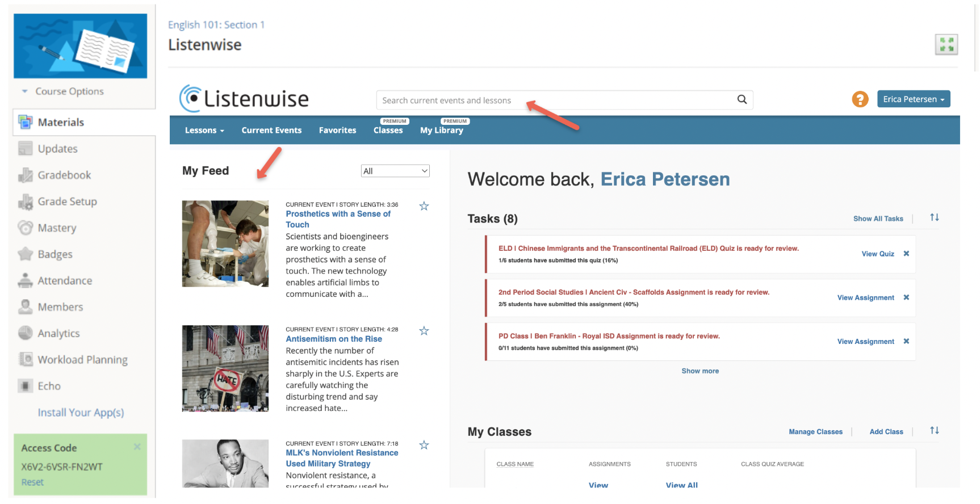Open the Favorites tab

point(337,131)
